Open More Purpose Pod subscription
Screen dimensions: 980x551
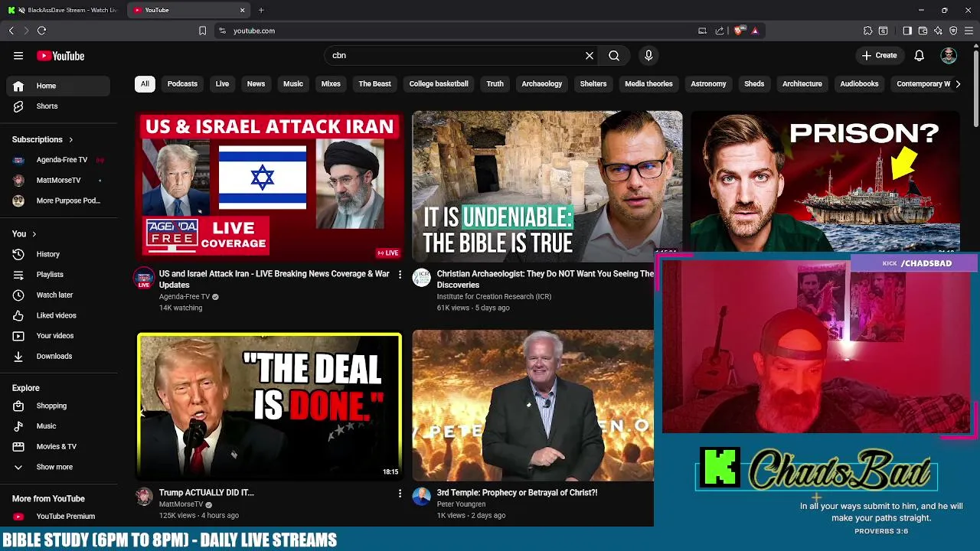click(58, 201)
